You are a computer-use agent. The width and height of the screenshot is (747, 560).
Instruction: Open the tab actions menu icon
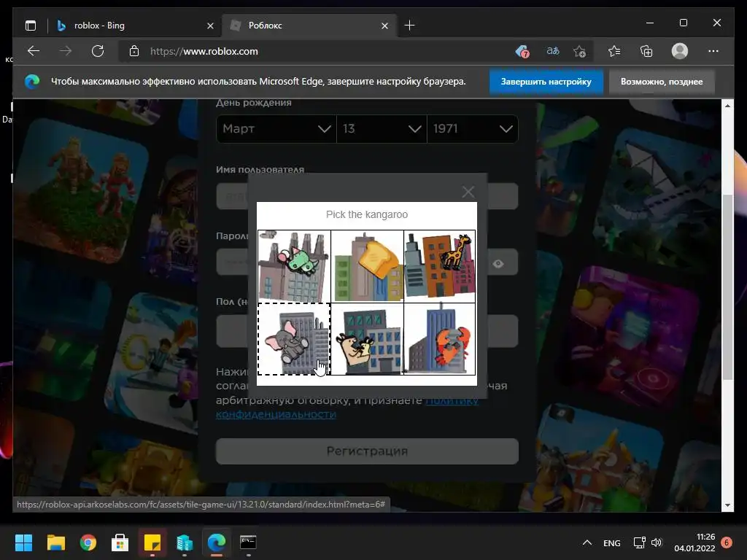pyautogui.click(x=31, y=26)
